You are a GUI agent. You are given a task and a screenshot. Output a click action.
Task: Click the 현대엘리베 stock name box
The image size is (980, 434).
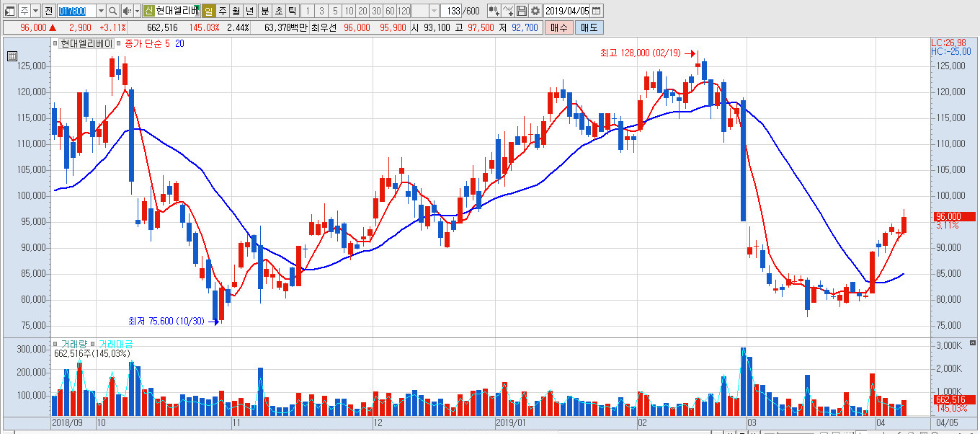[x=177, y=11]
